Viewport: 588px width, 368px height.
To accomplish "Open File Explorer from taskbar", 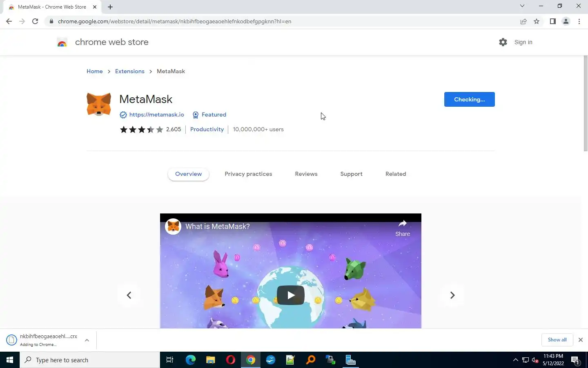I will pos(210,360).
